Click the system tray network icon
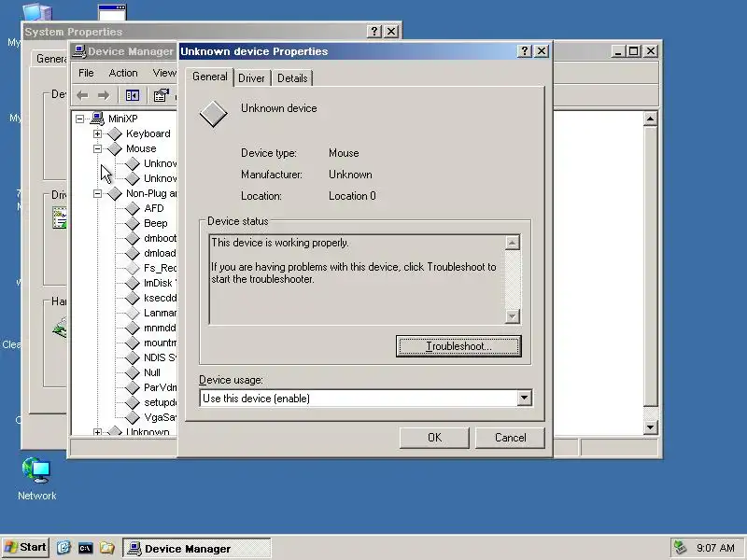 681,548
